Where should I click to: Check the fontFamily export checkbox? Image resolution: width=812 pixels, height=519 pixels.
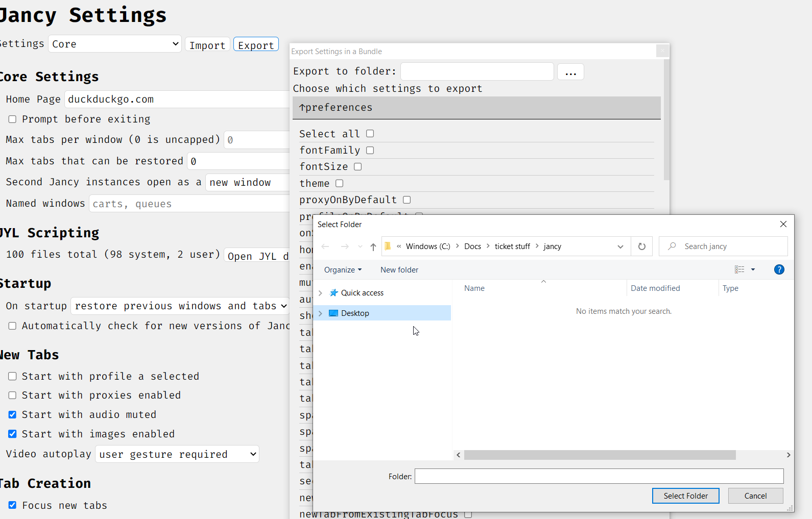click(x=370, y=150)
